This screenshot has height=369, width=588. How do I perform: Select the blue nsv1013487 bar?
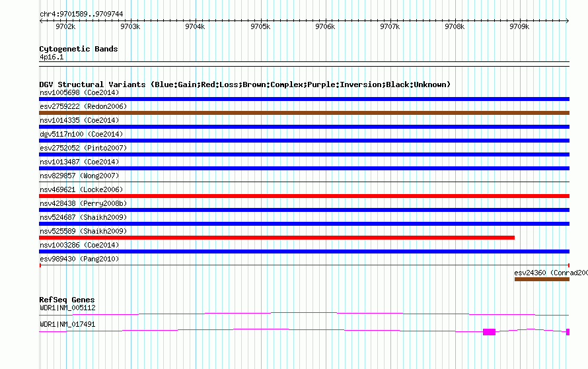point(304,168)
